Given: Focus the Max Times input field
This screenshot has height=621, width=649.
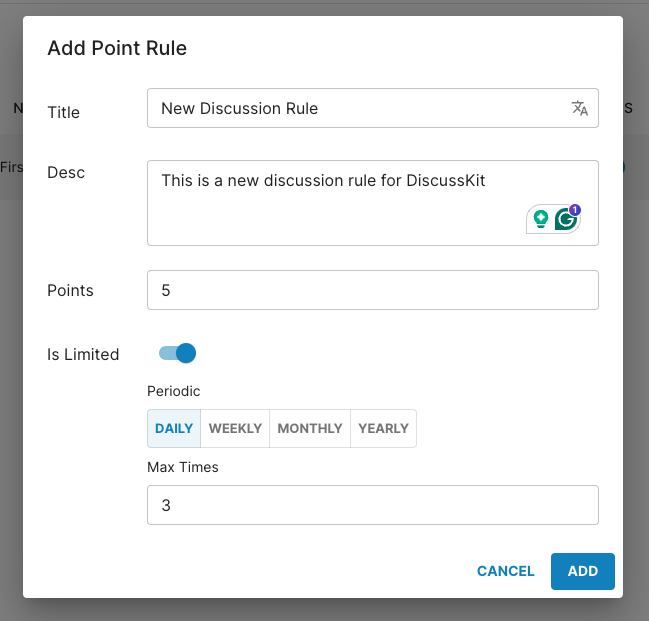Looking at the screenshot, I should [372, 505].
